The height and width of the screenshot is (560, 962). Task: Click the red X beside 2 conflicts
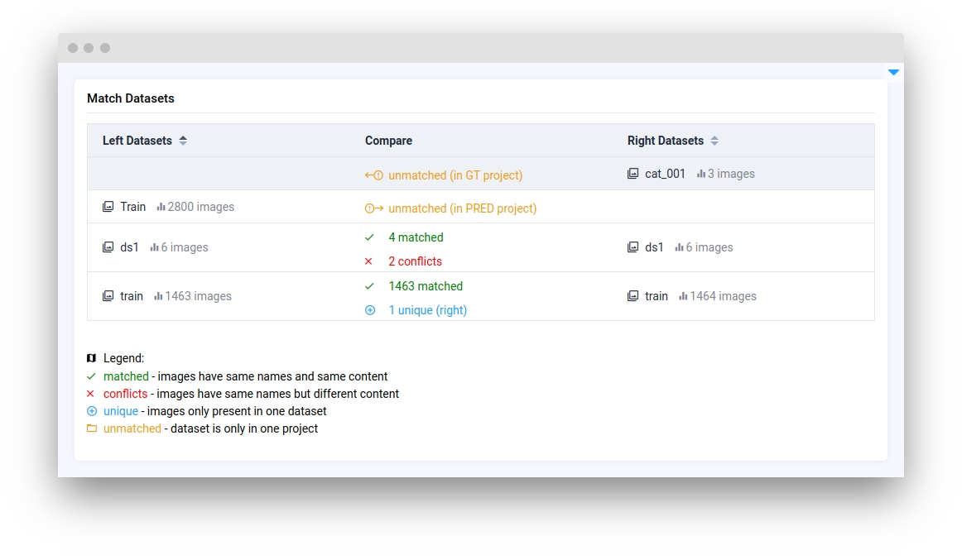coord(369,261)
